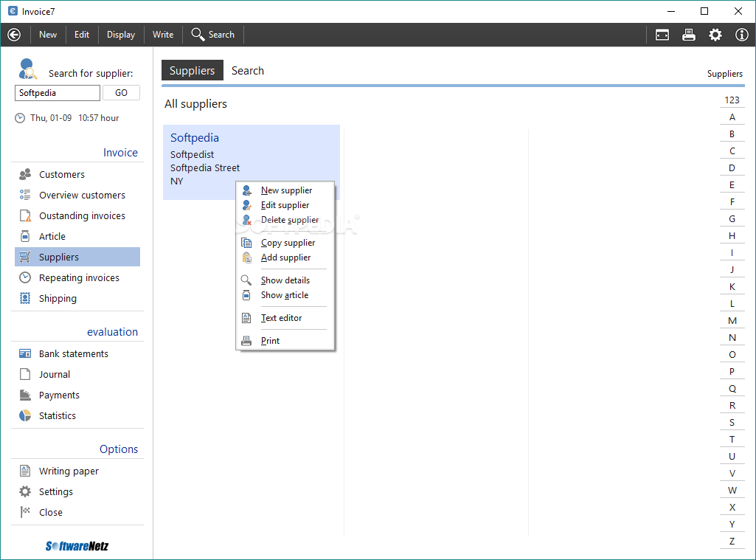This screenshot has height=560, width=756.
Task: Click the Overview customers list icon
Action: click(x=25, y=195)
